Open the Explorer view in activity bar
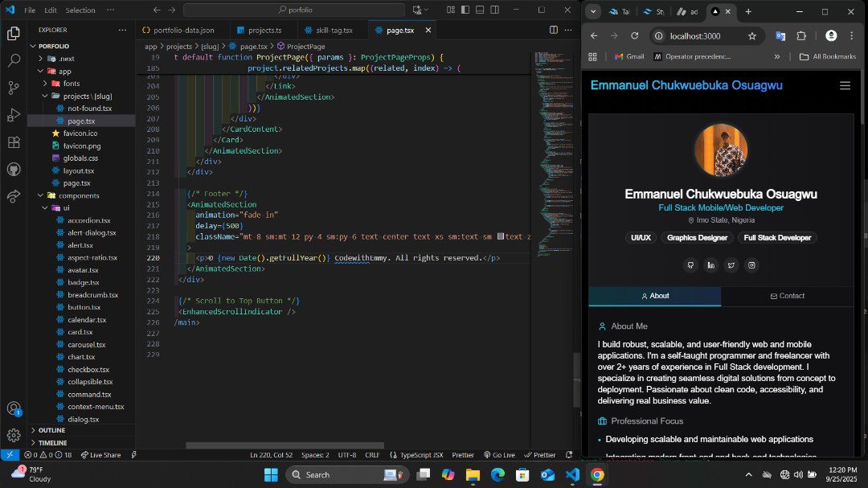 pyautogui.click(x=14, y=34)
